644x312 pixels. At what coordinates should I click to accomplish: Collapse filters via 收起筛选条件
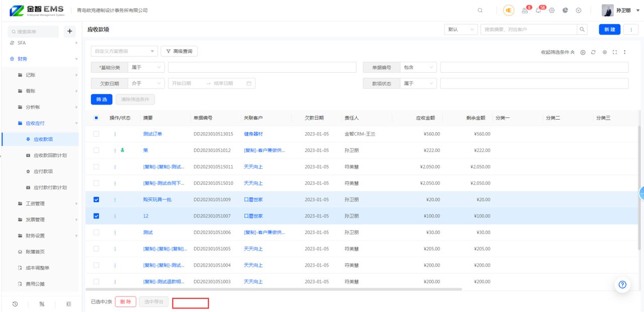pos(557,52)
